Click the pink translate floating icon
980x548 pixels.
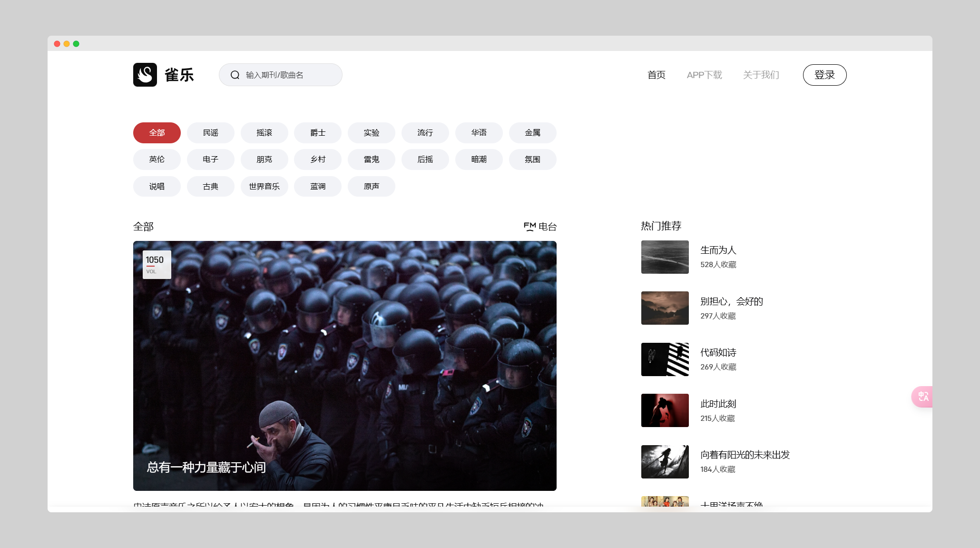[922, 397]
